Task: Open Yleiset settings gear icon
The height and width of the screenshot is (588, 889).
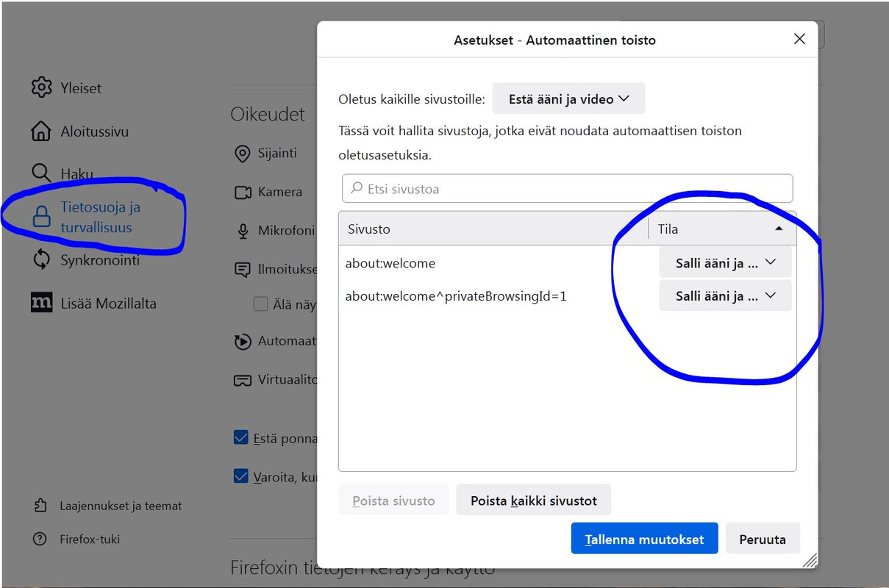Action: pyautogui.click(x=41, y=87)
